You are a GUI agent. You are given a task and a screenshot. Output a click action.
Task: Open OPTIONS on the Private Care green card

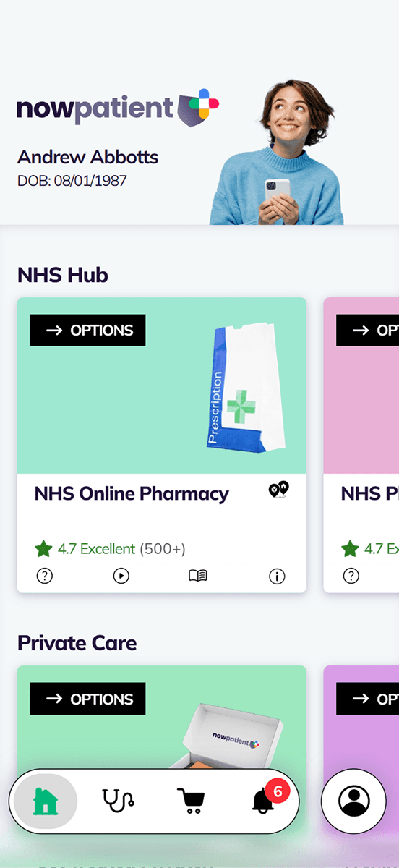[x=87, y=699]
